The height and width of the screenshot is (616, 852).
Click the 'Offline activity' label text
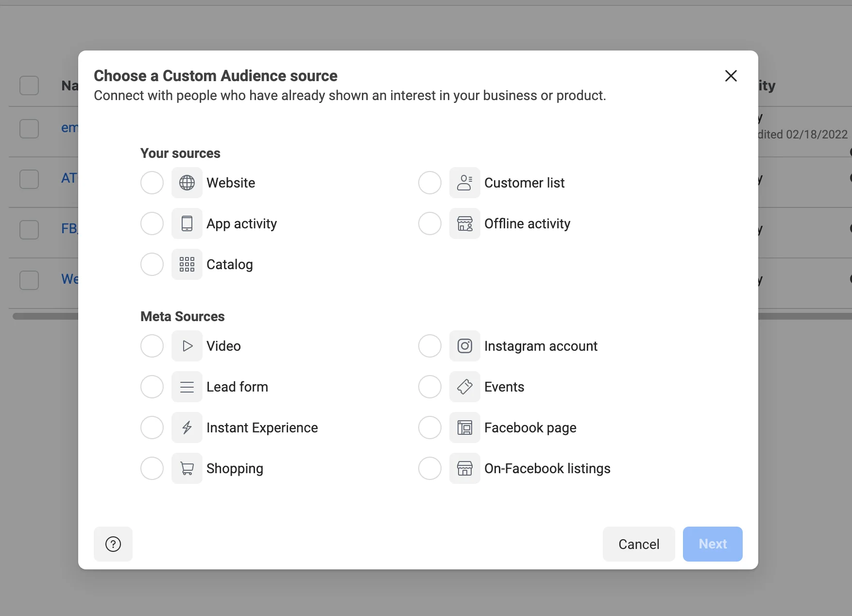coord(527,223)
